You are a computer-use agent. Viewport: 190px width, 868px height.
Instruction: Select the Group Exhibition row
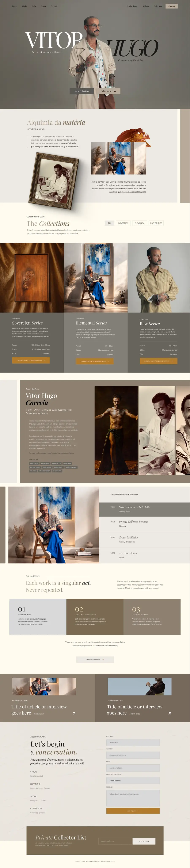[145, 540]
